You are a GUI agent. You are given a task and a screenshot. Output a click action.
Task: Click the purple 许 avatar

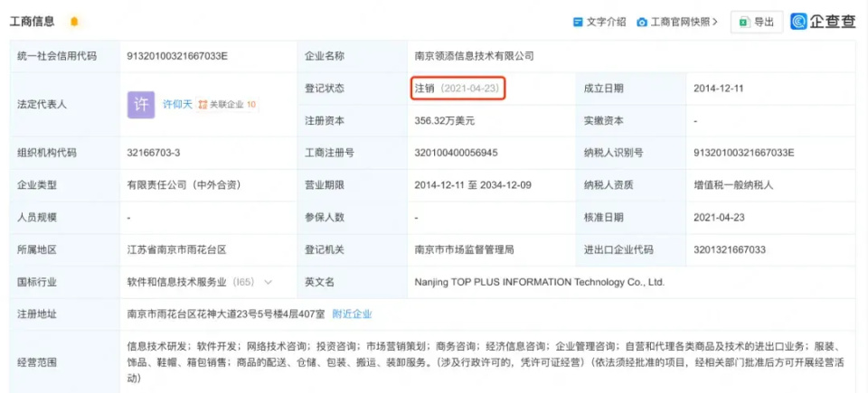click(x=141, y=105)
